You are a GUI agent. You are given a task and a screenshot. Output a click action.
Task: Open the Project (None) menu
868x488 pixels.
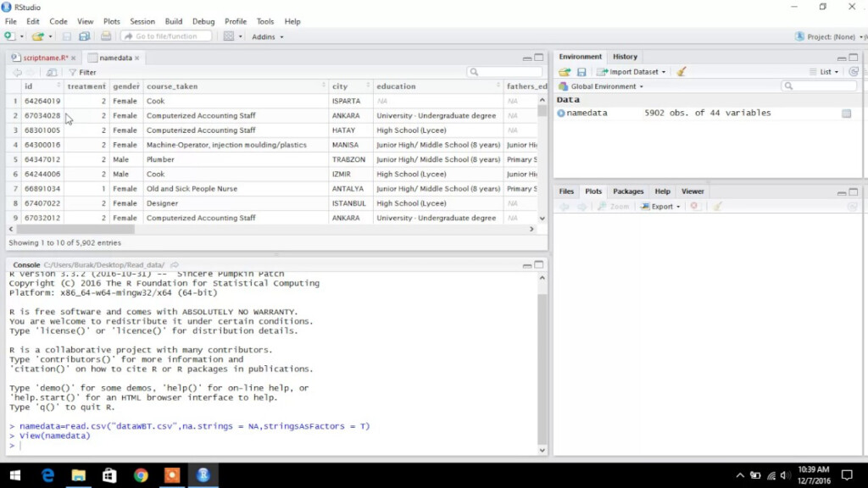tap(829, 36)
